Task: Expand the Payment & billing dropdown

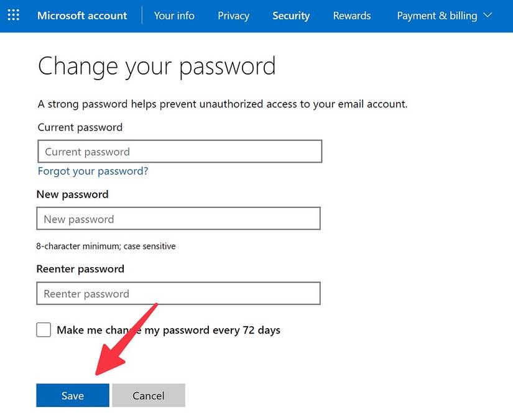Action: [489, 16]
